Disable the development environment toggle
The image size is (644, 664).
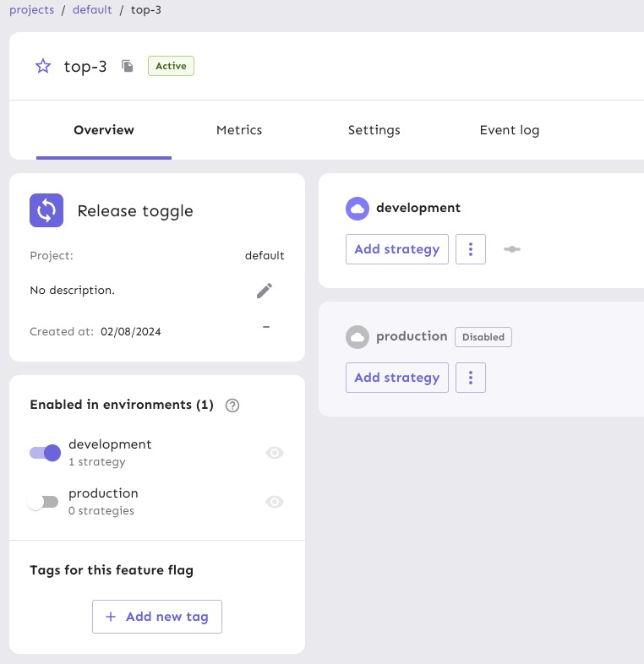45,453
